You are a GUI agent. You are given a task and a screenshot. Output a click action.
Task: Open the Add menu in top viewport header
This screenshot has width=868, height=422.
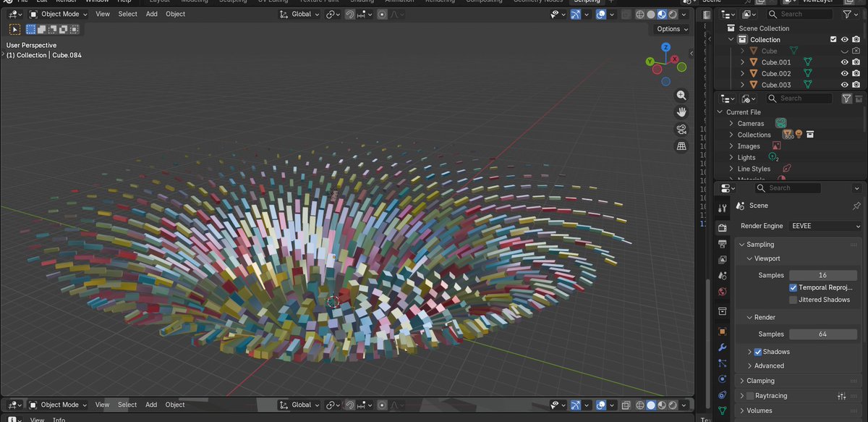[151, 14]
